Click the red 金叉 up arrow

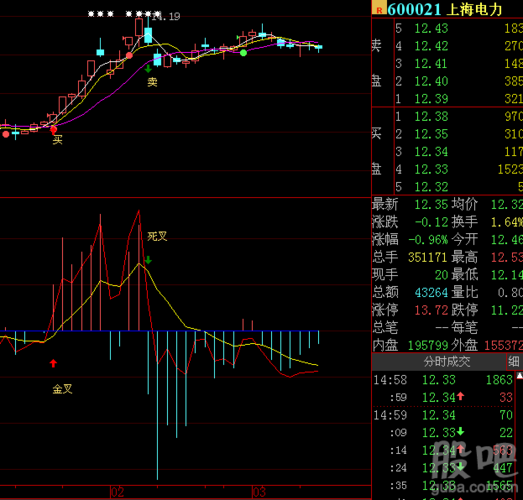53,363
